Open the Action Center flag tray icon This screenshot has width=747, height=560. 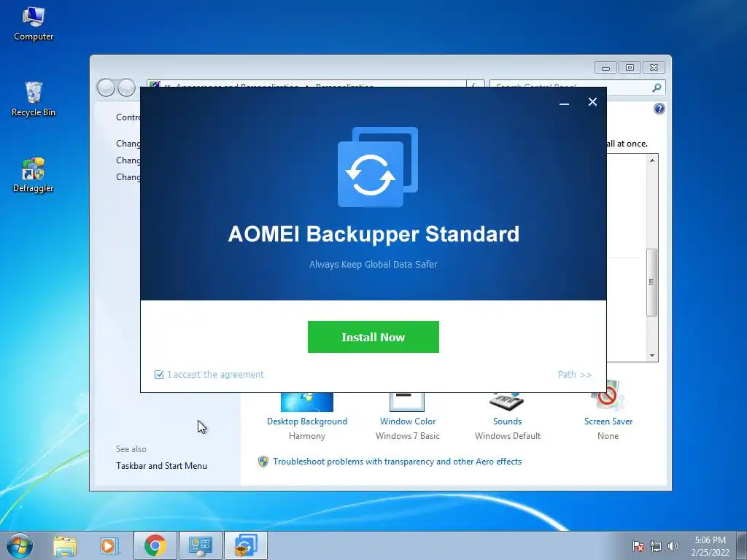pyautogui.click(x=638, y=546)
